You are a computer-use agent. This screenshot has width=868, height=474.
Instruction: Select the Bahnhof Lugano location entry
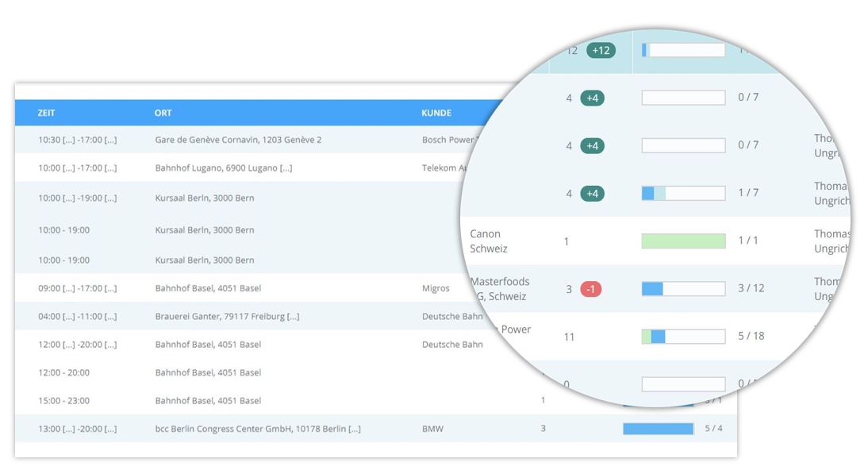click(x=223, y=168)
